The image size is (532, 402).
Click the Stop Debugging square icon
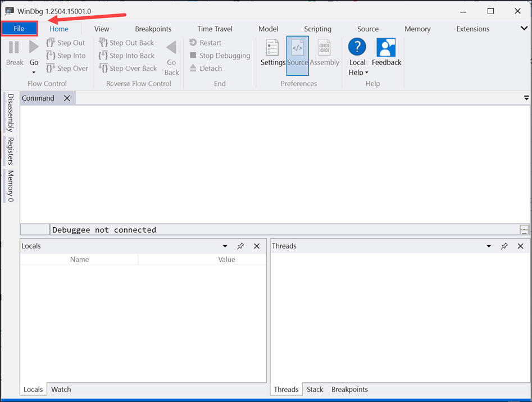[x=193, y=55]
